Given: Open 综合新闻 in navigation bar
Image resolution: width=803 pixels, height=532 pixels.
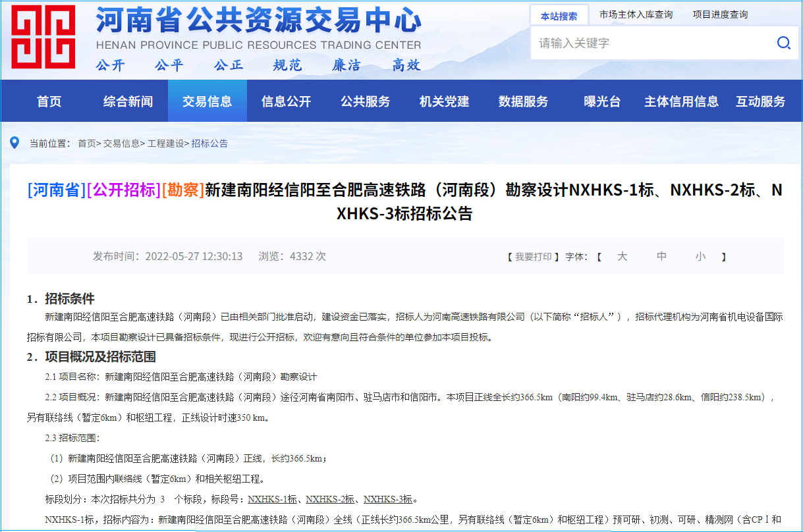Looking at the screenshot, I should coord(128,101).
